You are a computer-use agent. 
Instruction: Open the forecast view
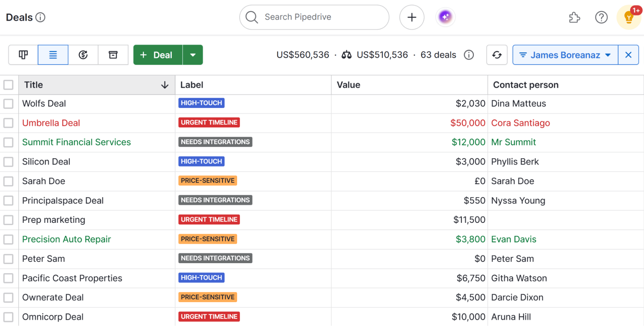tap(83, 55)
